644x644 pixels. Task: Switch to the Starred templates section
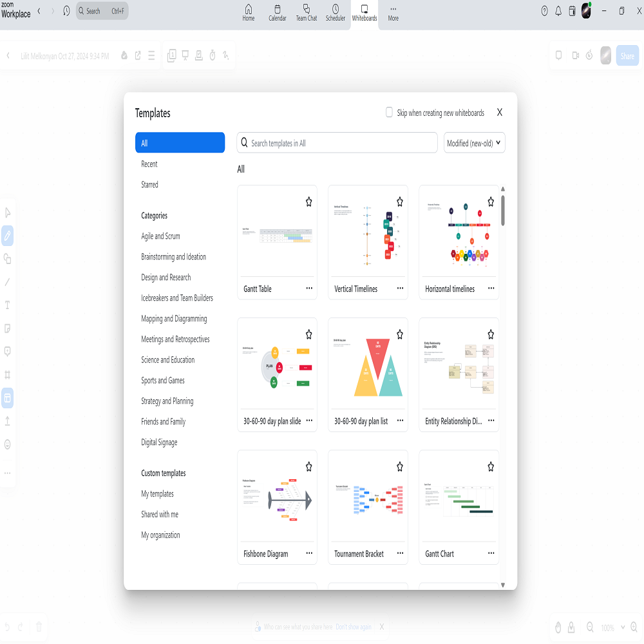(x=149, y=184)
